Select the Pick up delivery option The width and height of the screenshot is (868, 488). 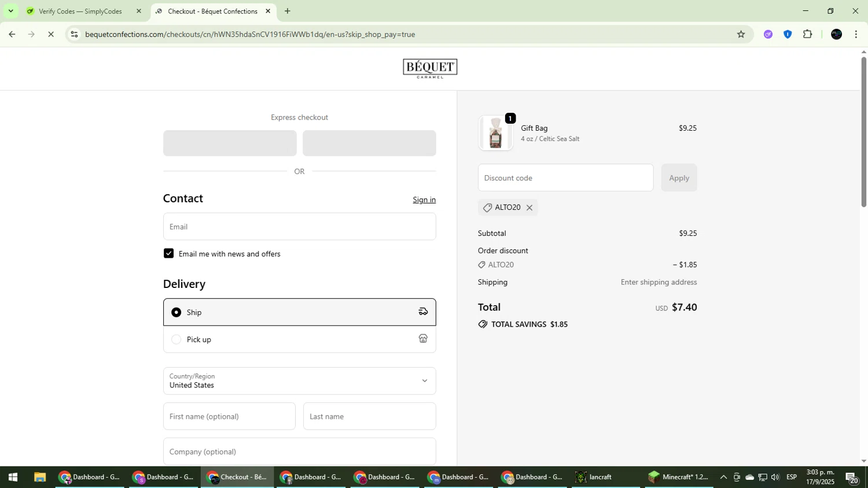point(299,339)
